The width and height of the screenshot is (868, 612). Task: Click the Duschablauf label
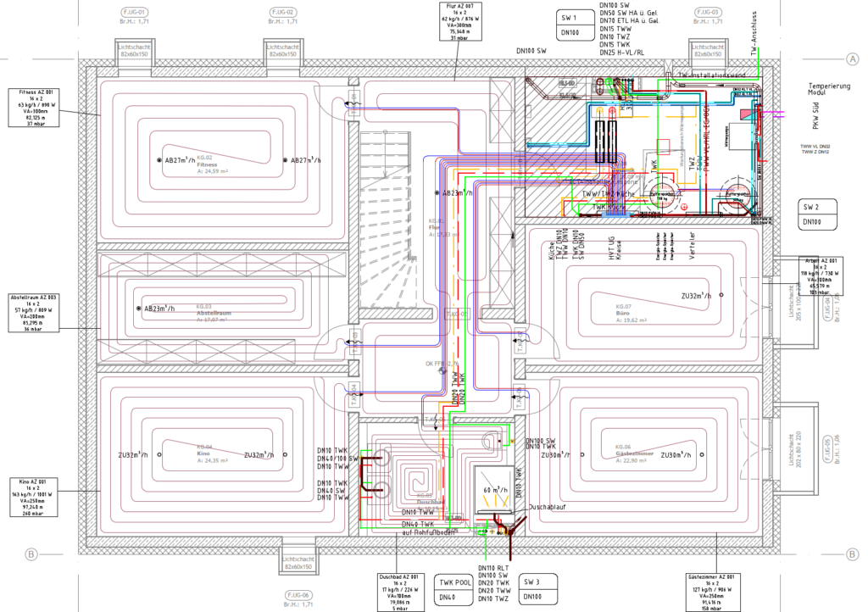pos(547,507)
